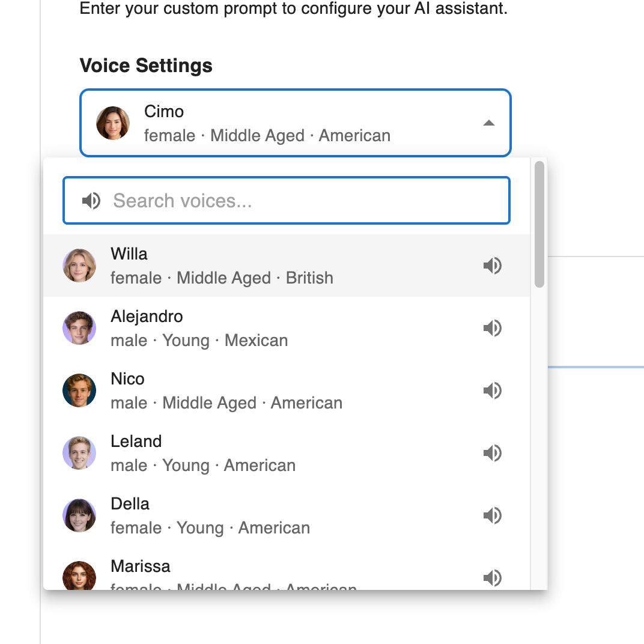Select Leland avatar thumbnail
Image resolution: width=644 pixels, height=644 pixels.
pos(79,452)
